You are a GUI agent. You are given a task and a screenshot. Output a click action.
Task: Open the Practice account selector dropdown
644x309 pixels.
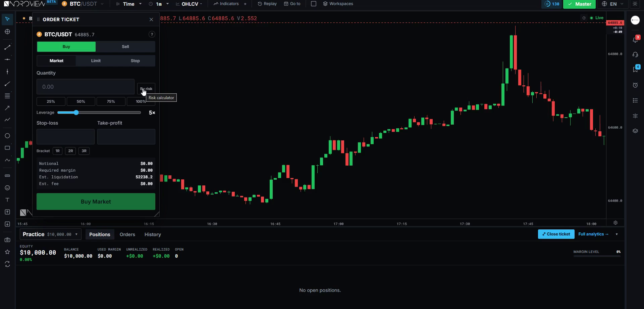click(51, 234)
